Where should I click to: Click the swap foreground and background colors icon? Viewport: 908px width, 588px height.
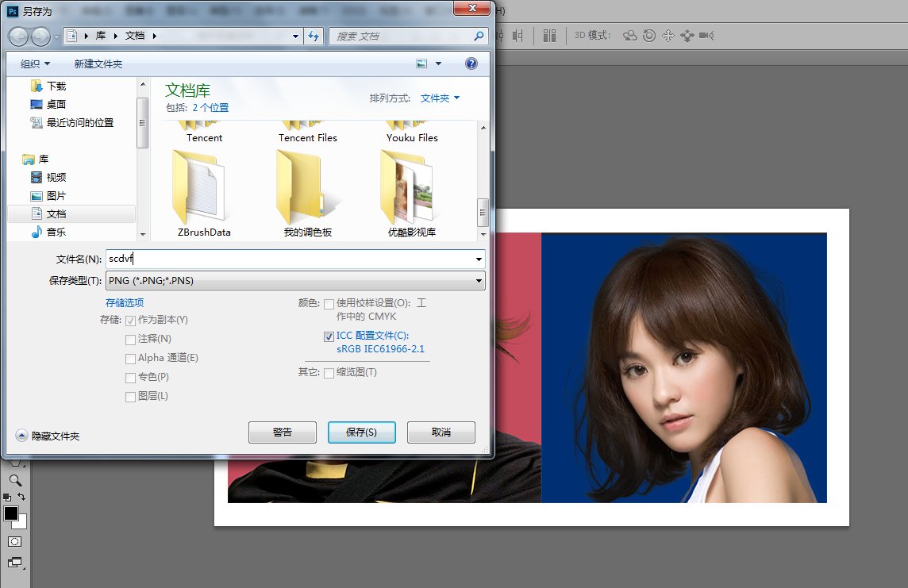21,495
